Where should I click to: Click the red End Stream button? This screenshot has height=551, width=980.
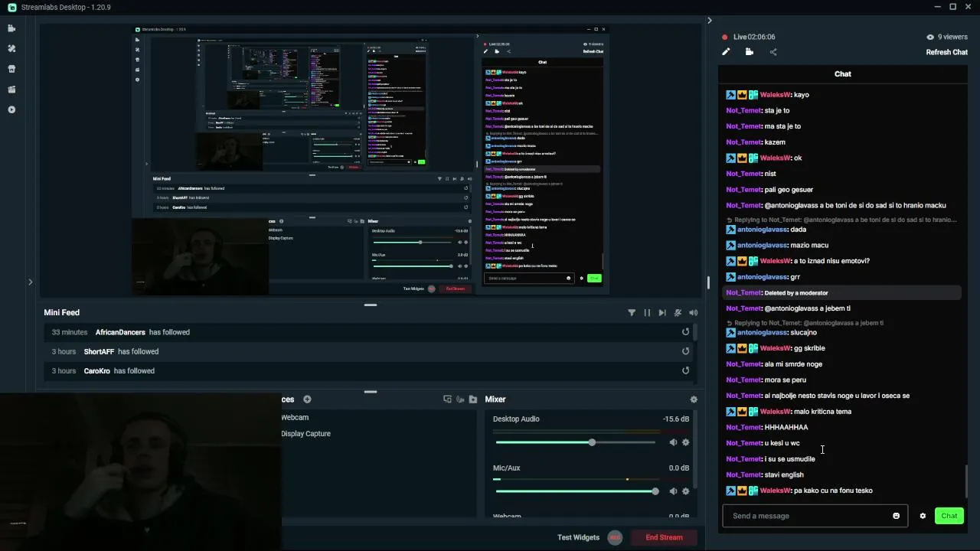(x=664, y=537)
